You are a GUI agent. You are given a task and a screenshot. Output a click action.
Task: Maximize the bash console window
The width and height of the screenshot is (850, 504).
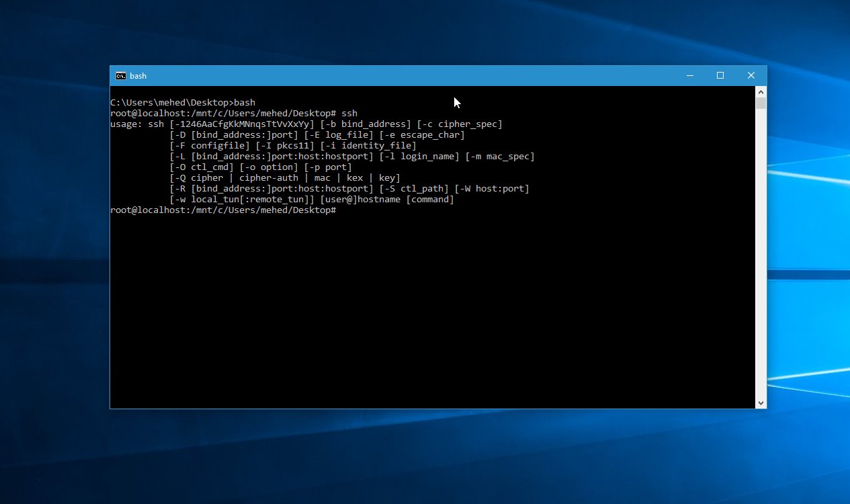point(720,76)
